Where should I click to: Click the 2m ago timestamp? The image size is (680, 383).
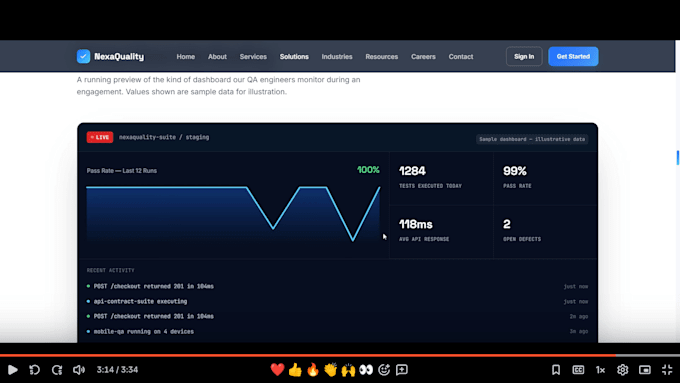click(579, 317)
